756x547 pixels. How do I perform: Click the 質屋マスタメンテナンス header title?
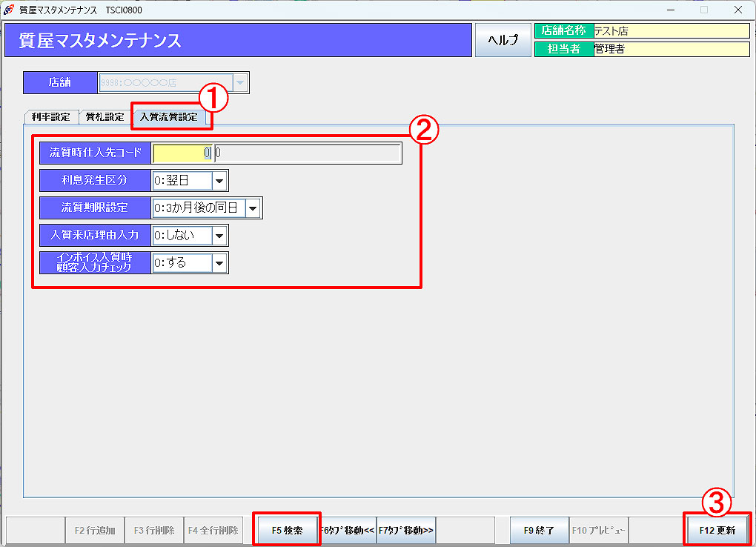100,41
